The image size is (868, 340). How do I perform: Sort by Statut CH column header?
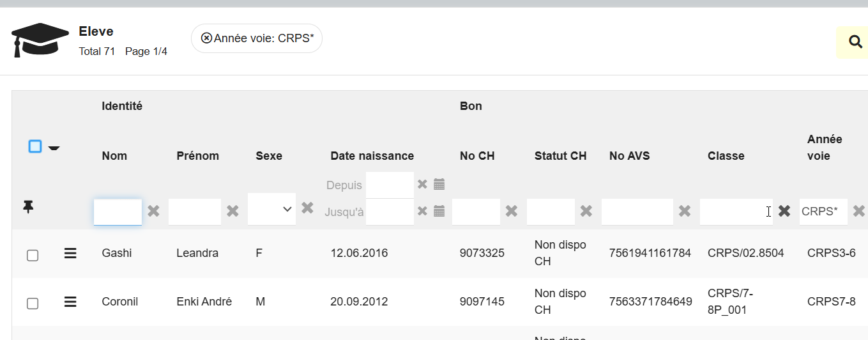click(x=560, y=156)
